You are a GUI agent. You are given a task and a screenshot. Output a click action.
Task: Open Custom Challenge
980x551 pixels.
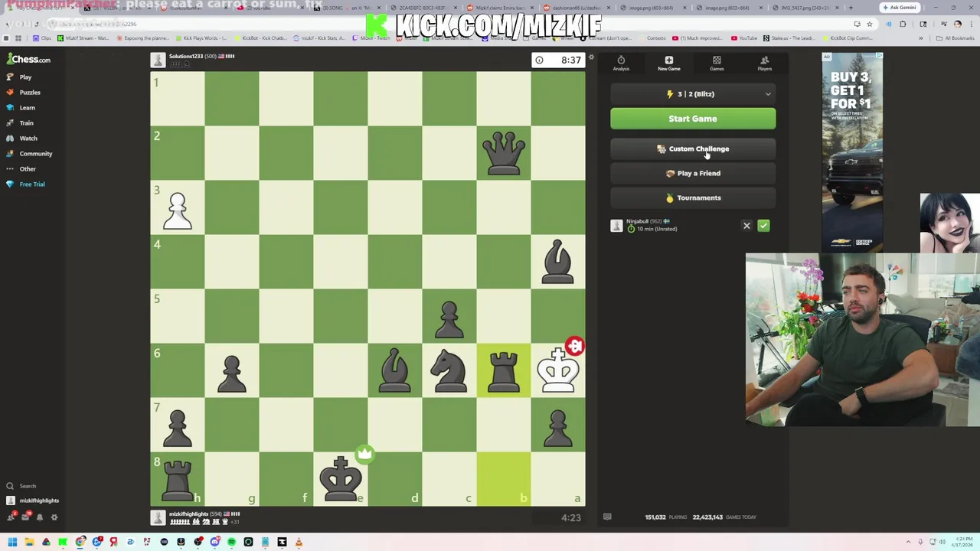693,149
